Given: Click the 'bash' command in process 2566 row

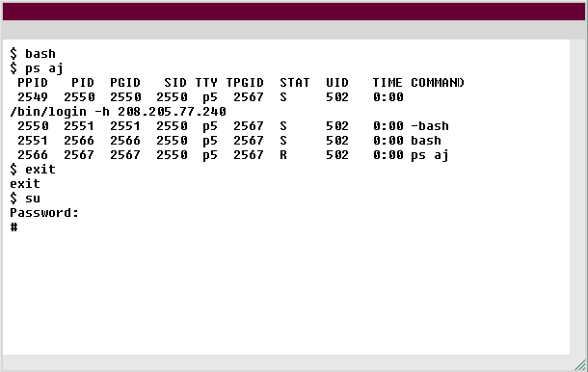Looking at the screenshot, I should click(426, 141).
